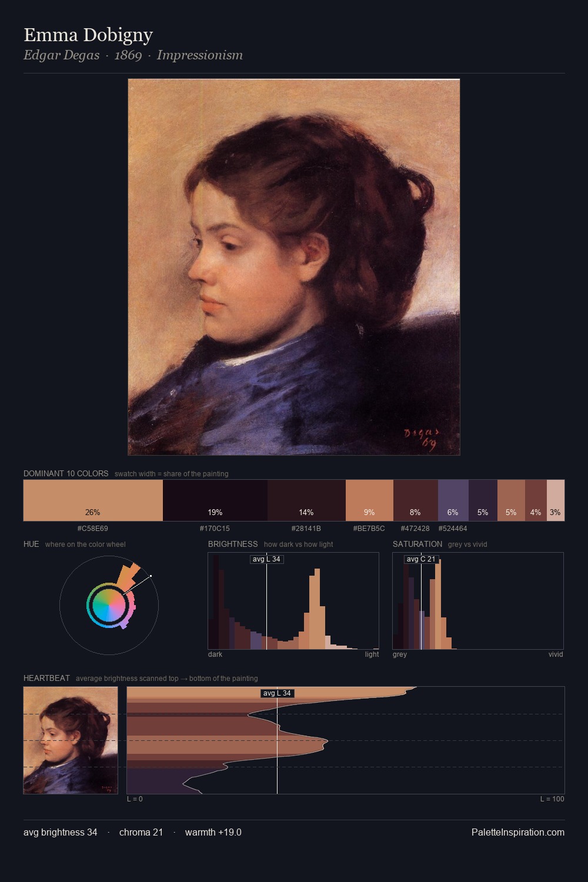
Task: Select the hex code '#BE7B5C'
Action: (x=369, y=529)
